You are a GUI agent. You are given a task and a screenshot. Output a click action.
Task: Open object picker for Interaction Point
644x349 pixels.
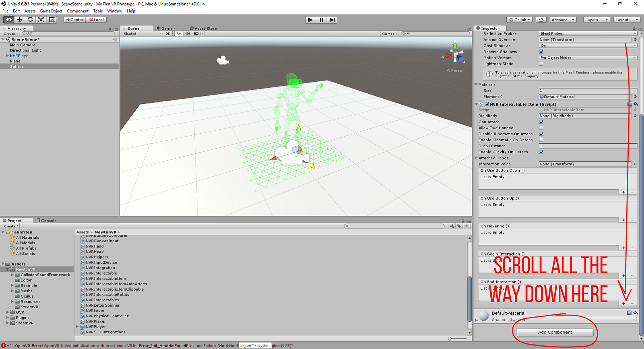(635, 164)
